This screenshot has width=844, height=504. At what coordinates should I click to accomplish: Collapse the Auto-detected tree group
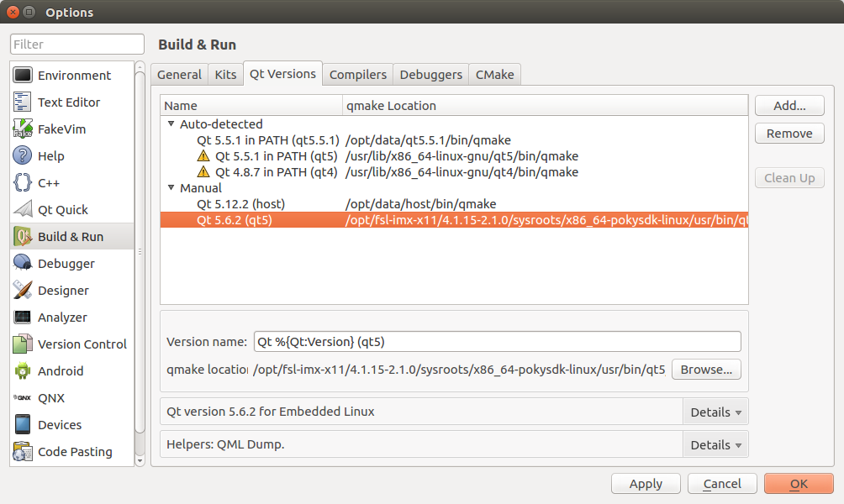[x=171, y=124]
